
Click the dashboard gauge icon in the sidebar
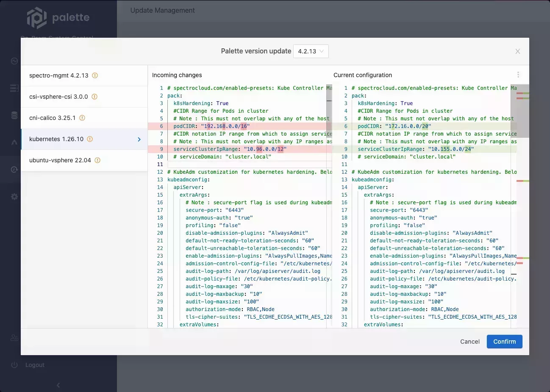pos(14,61)
